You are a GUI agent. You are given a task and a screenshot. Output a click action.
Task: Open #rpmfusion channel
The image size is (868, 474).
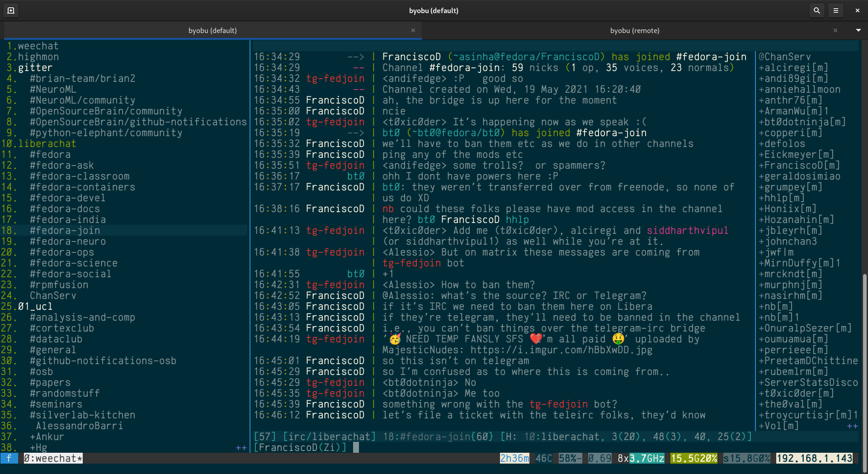tap(59, 285)
